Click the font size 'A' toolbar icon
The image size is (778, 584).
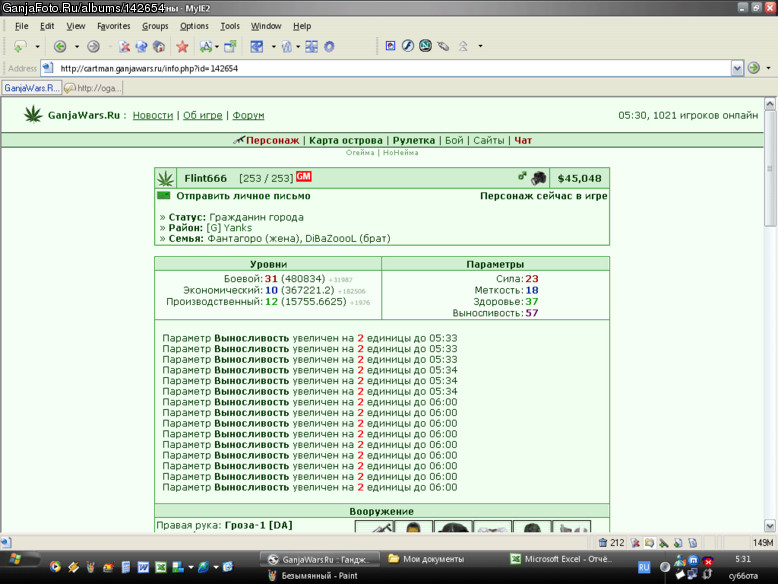pyautogui.click(x=205, y=46)
